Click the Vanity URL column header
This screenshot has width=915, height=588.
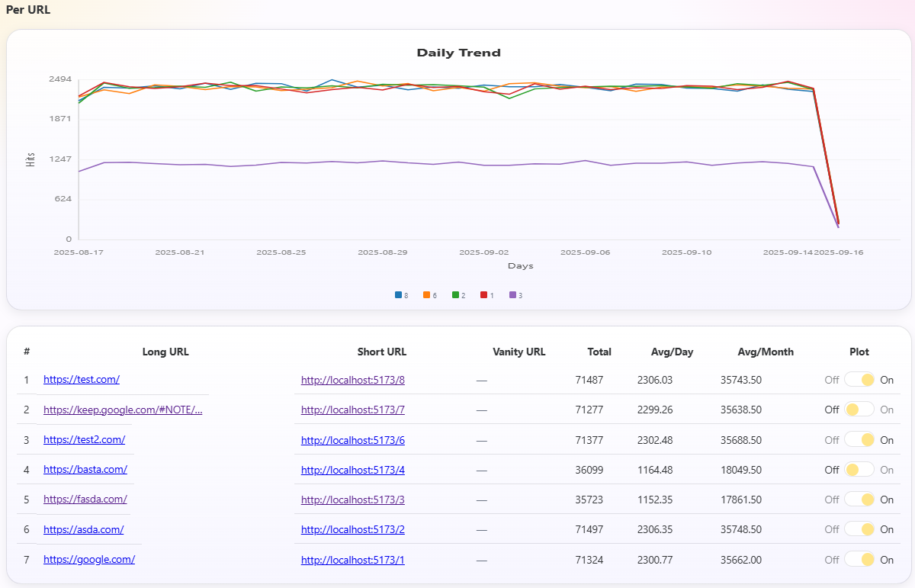[x=519, y=352]
